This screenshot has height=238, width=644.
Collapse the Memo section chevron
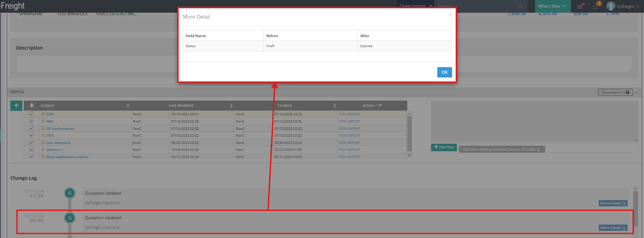[636, 92]
